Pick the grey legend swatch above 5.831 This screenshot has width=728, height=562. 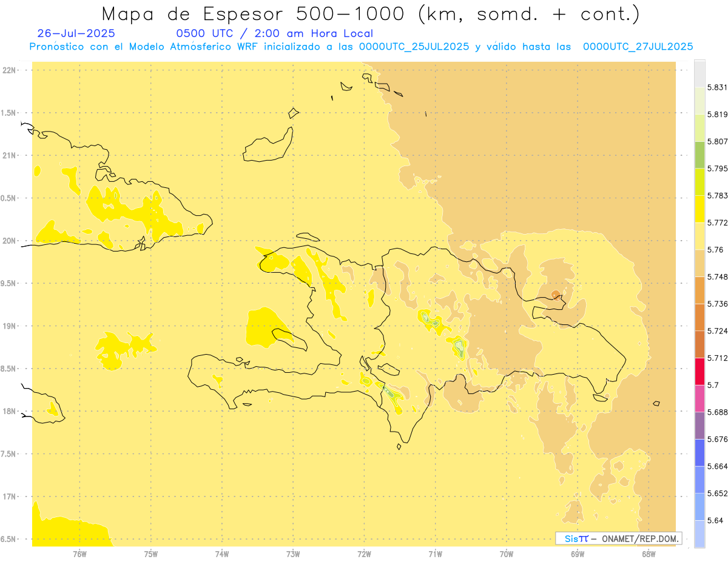tap(699, 73)
